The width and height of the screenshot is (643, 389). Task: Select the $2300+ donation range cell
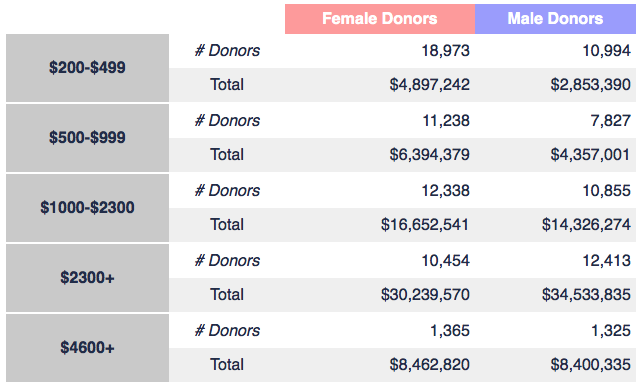click(87, 278)
